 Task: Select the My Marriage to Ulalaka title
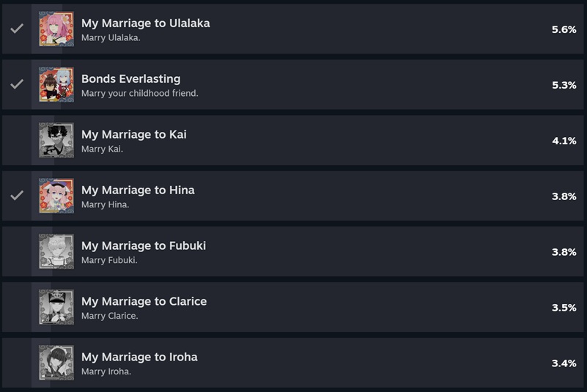[145, 23]
